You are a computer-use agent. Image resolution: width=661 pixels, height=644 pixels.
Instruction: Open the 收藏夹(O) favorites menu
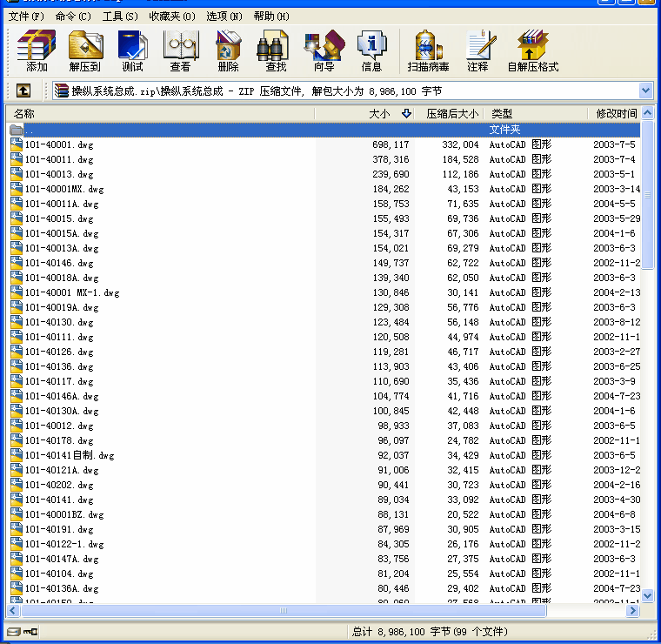tap(171, 16)
